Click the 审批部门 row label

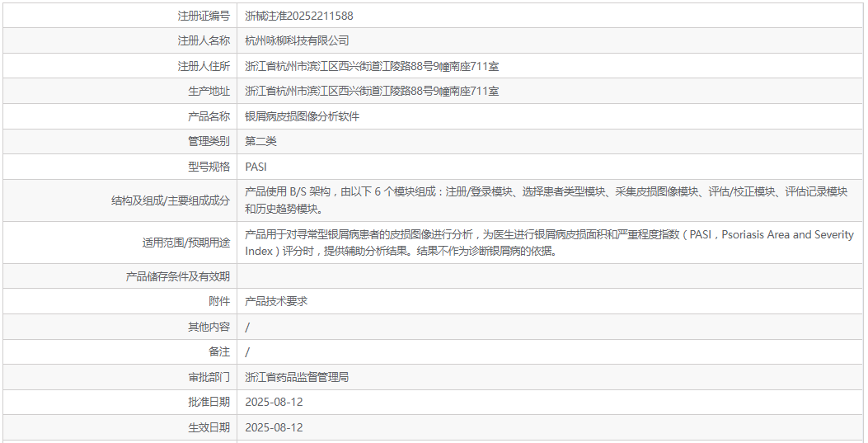coord(209,377)
